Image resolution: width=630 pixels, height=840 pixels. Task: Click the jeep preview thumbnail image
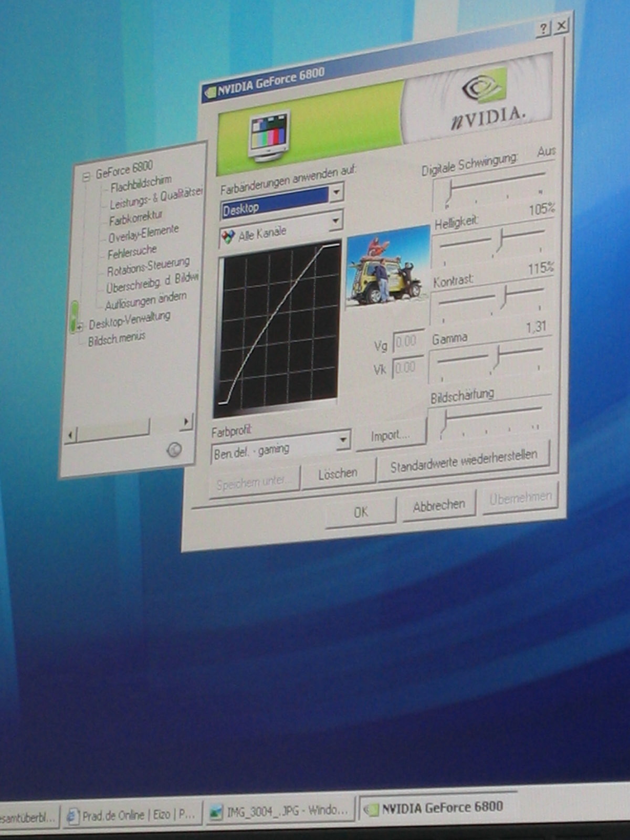click(x=388, y=268)
